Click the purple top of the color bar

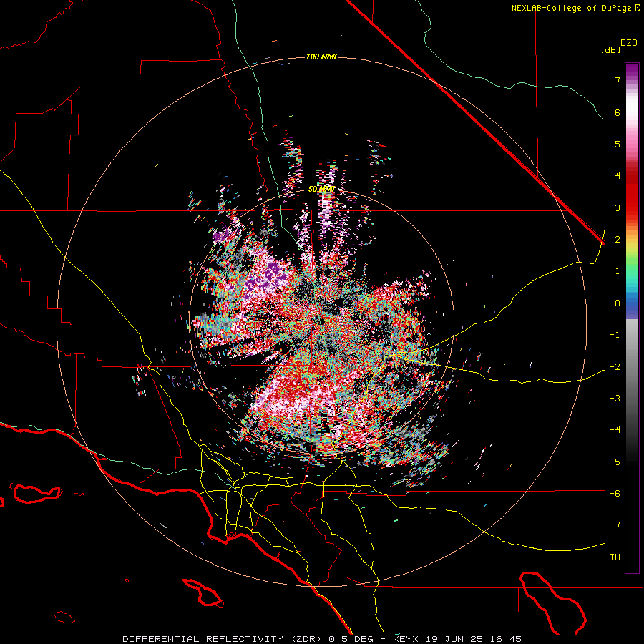(632, 70)
